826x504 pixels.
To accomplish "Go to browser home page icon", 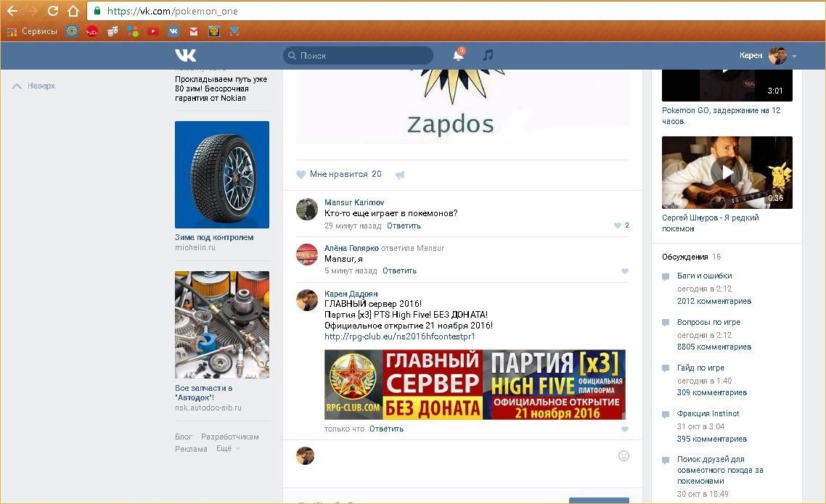I will coord(73,11).
